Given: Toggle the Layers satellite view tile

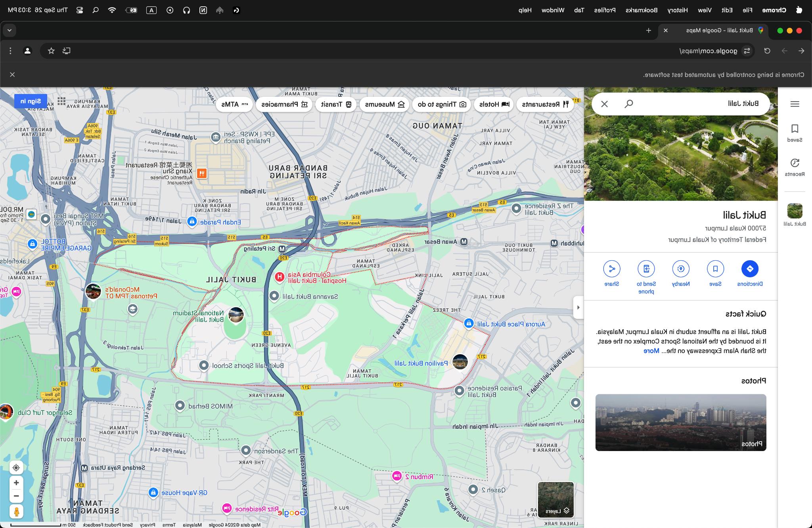Looking at the screenshot, I should click(x=556, y=500).
